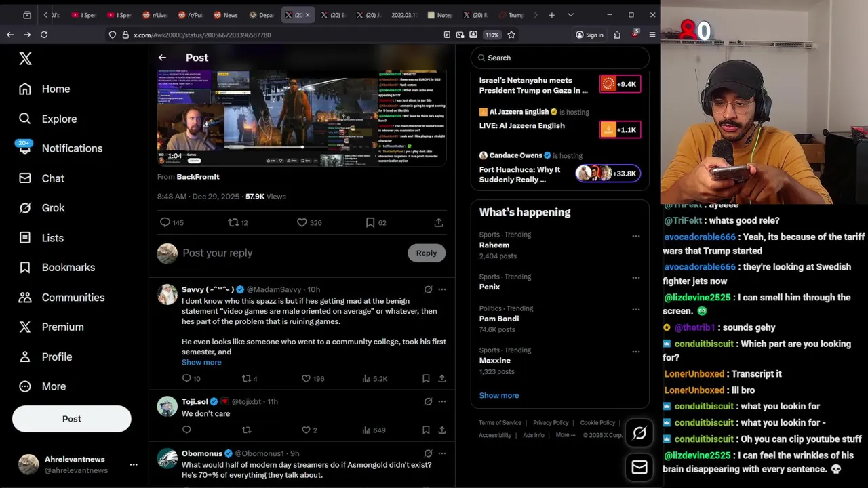
Task: Click the gray Reply button
Action: pos(427,253)
